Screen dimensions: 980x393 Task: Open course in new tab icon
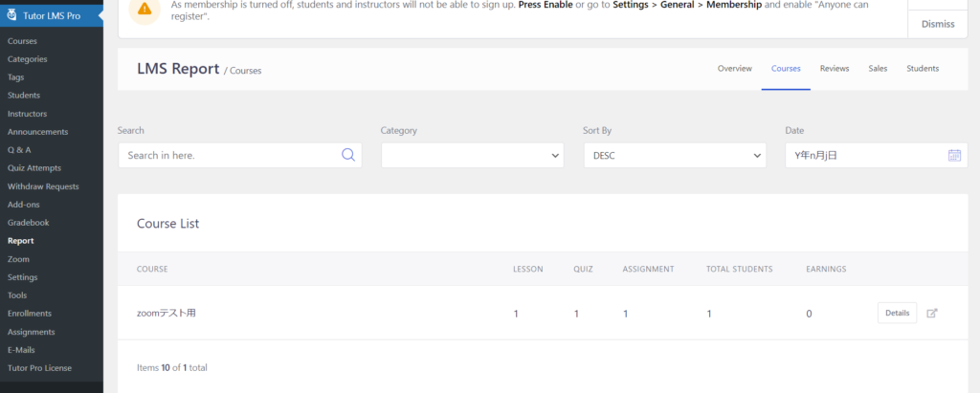pyautogui.click(x=932, y=313)
